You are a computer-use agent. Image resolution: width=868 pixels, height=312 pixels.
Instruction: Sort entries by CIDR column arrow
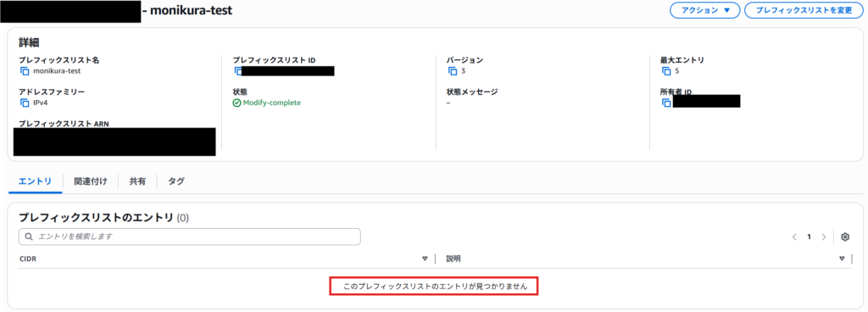[426, 259]
